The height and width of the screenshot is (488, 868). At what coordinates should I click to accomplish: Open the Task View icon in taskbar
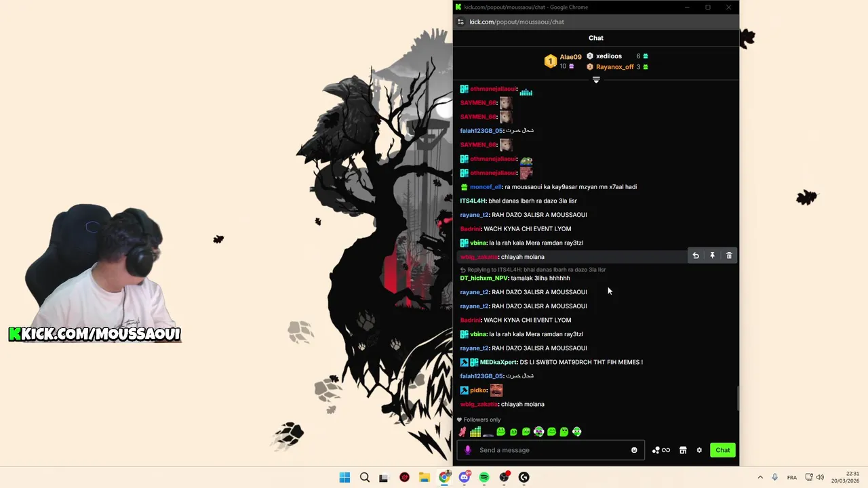click(384, 477)
